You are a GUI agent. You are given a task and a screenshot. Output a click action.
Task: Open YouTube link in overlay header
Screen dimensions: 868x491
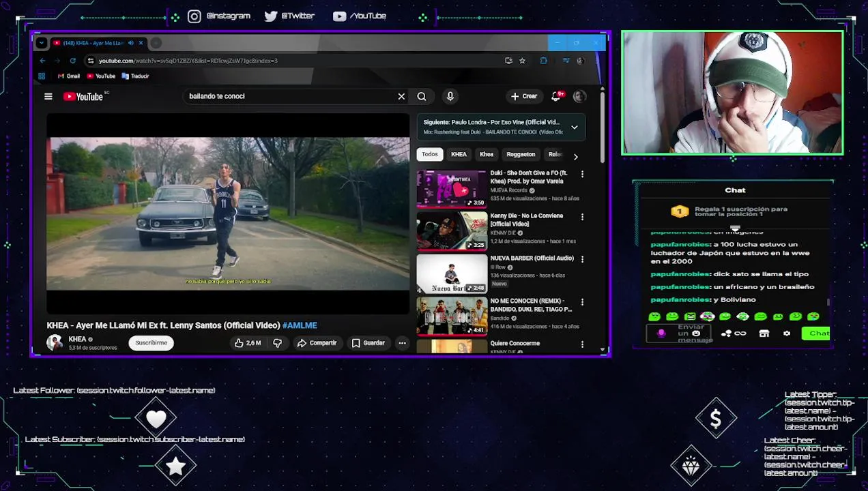(360, 16)
